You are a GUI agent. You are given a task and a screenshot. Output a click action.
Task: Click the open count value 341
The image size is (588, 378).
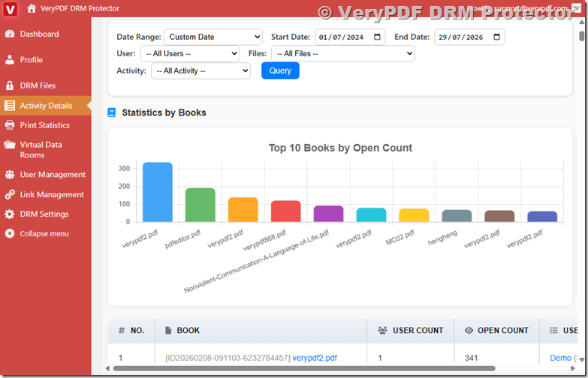(x=472, y=358)
